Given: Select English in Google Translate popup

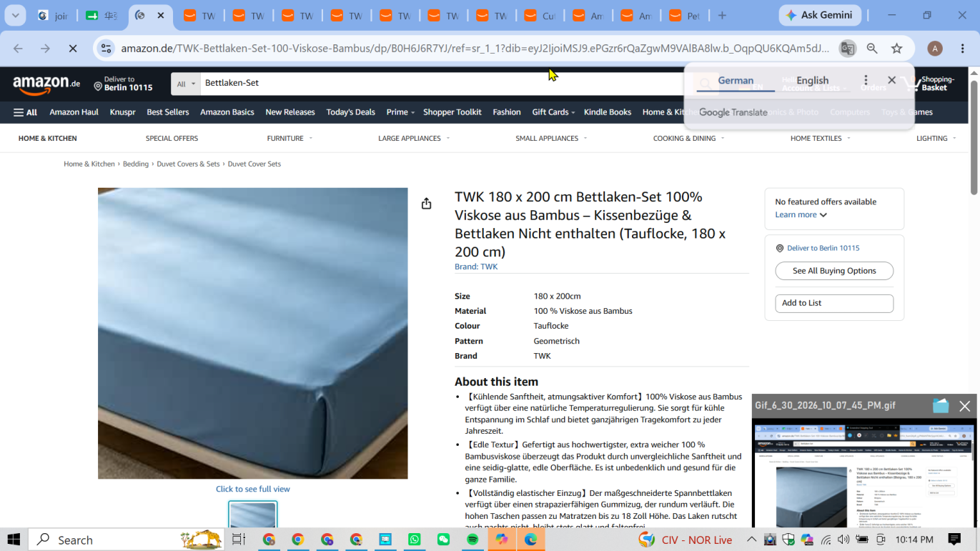Looking at the screenshot, I should click(x=813, y=81).
